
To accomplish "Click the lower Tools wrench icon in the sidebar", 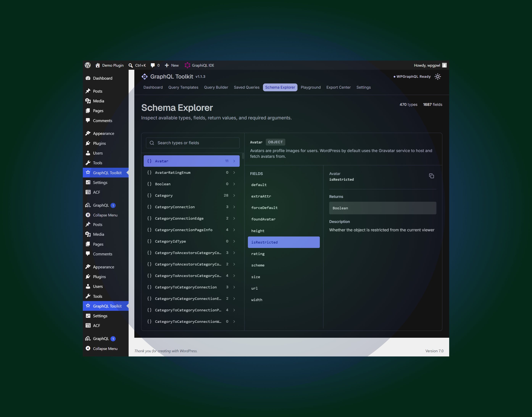I will (x=88, y=296).
